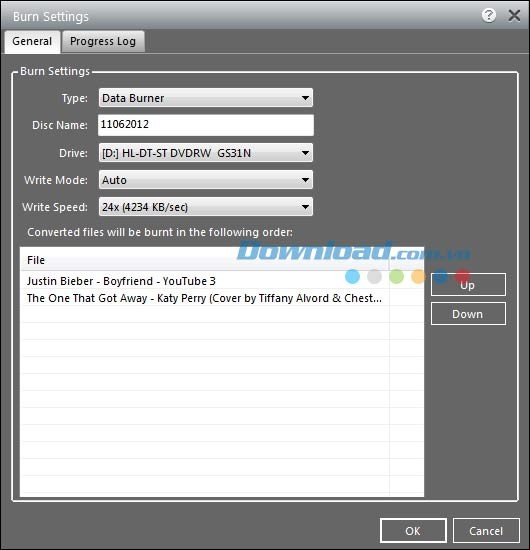This screenshot has height=550, width=530.
Task: Click the Cancel button
Action: [x=486, y=531]
